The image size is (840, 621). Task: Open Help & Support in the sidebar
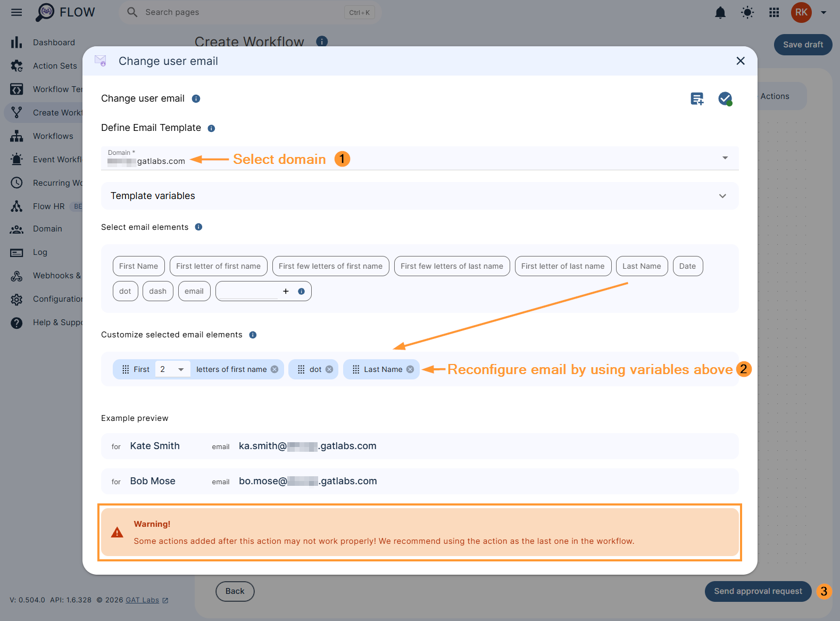(x=46, y=322)
